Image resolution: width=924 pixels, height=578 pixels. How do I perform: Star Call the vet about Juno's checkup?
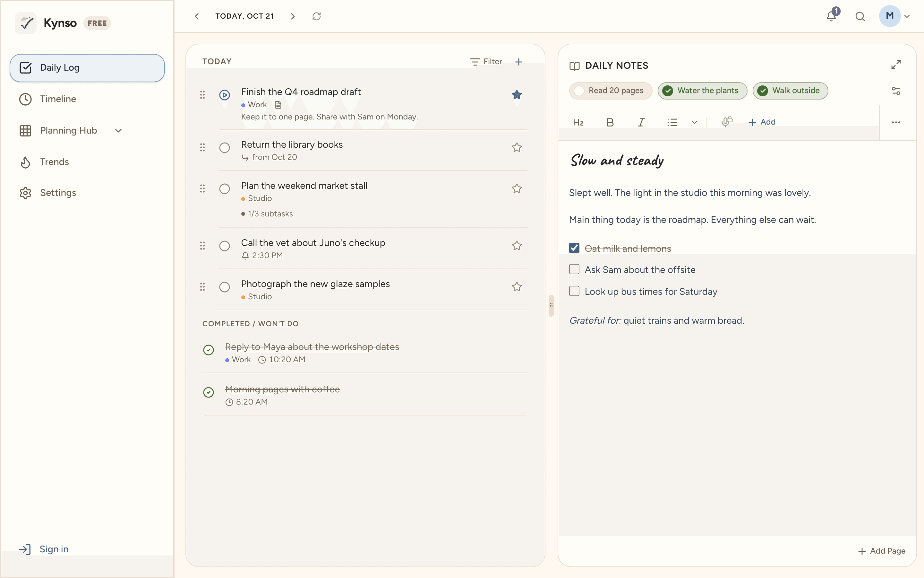(x=517, y=246)
